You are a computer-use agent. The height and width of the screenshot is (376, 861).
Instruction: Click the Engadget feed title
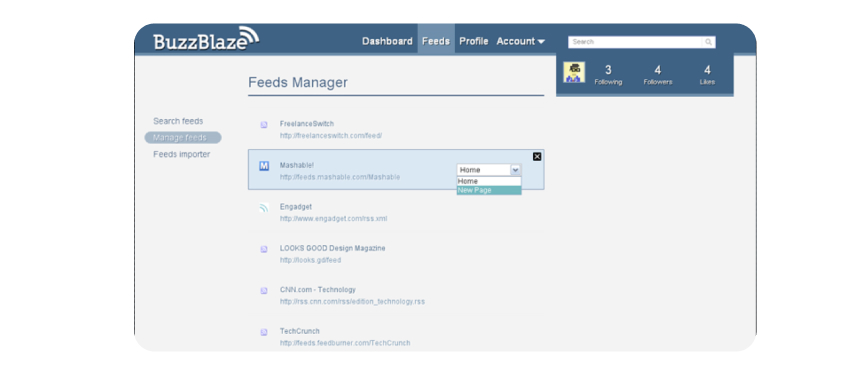pyautogui.click(x=295, y=206)
